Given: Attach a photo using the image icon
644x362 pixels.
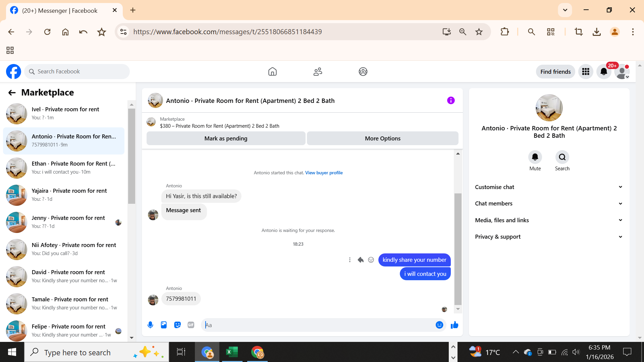Looking at the screenshot, I should pos(164,325).
